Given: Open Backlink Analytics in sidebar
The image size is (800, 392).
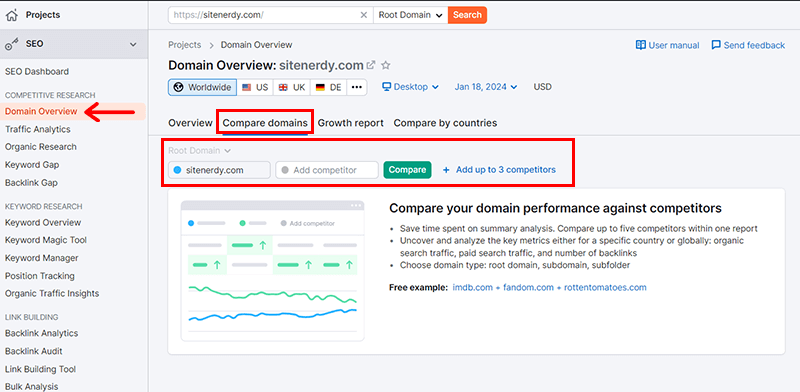Looking at the screenshot, I should pos(41,333).
